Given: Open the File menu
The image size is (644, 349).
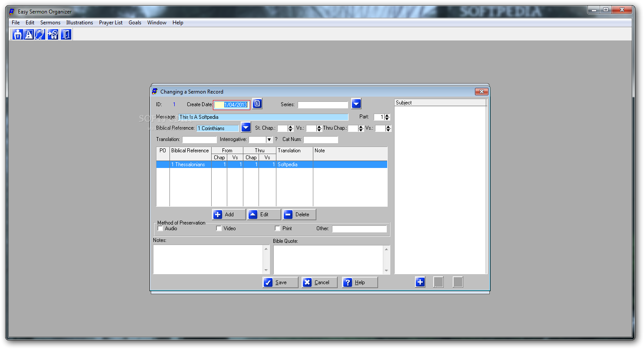Looking at the screenshot, I should 16,23.
